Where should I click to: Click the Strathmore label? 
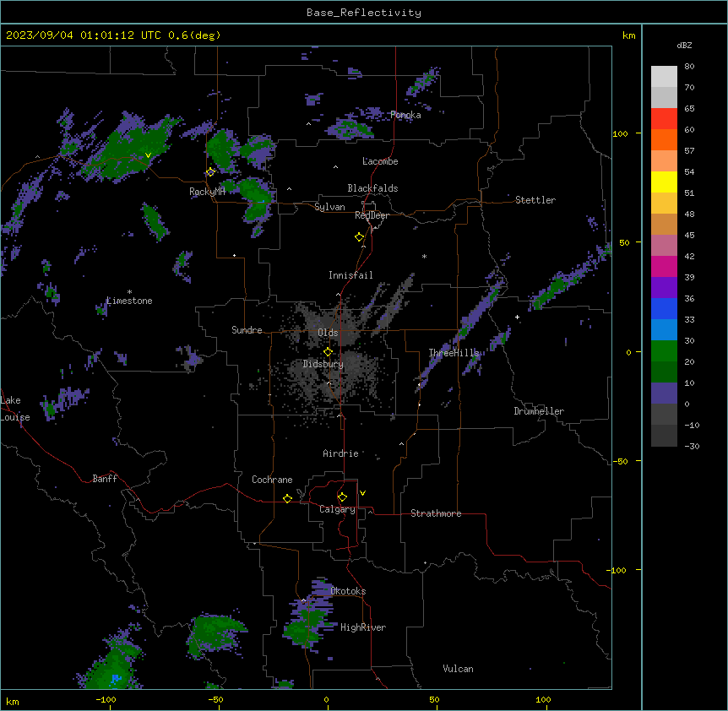point(436,513)
